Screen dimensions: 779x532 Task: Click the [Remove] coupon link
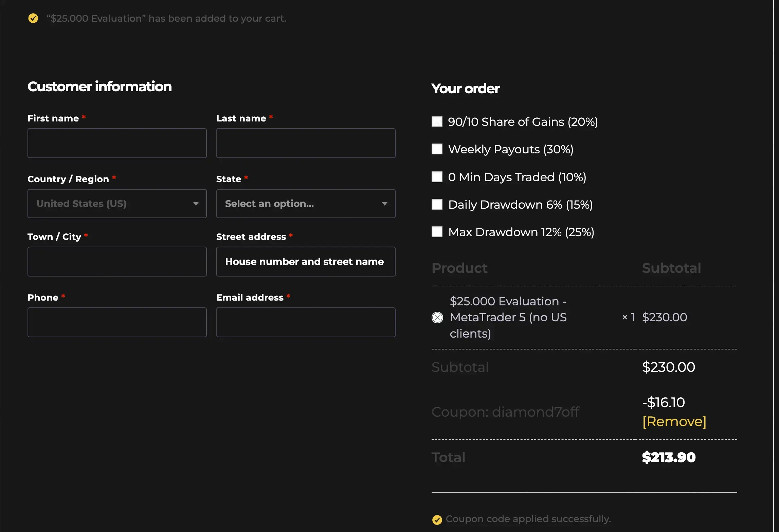(x=674, y=421)
